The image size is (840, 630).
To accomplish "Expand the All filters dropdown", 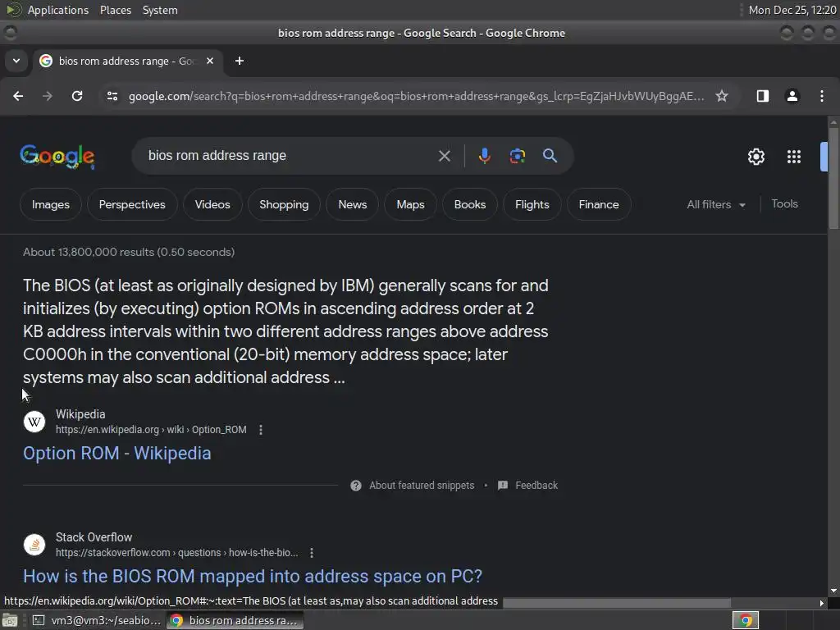I will point(715,204).
